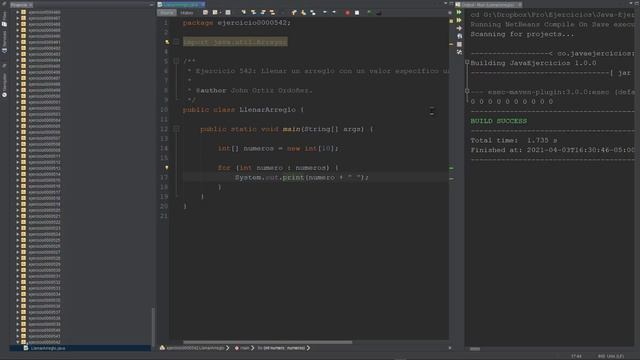Click the Back navigation icon in editor toolbar

pos(215,13)
